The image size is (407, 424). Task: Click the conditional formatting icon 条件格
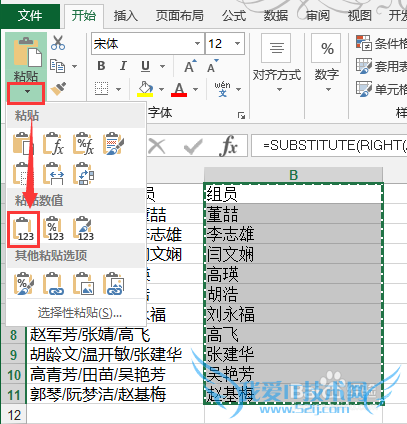point(363,43)
